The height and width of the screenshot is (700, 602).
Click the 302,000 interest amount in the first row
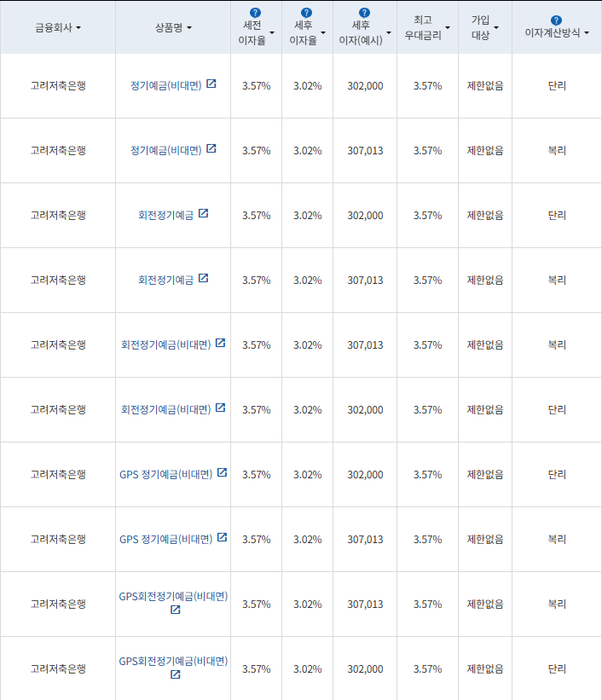[364, 85]
